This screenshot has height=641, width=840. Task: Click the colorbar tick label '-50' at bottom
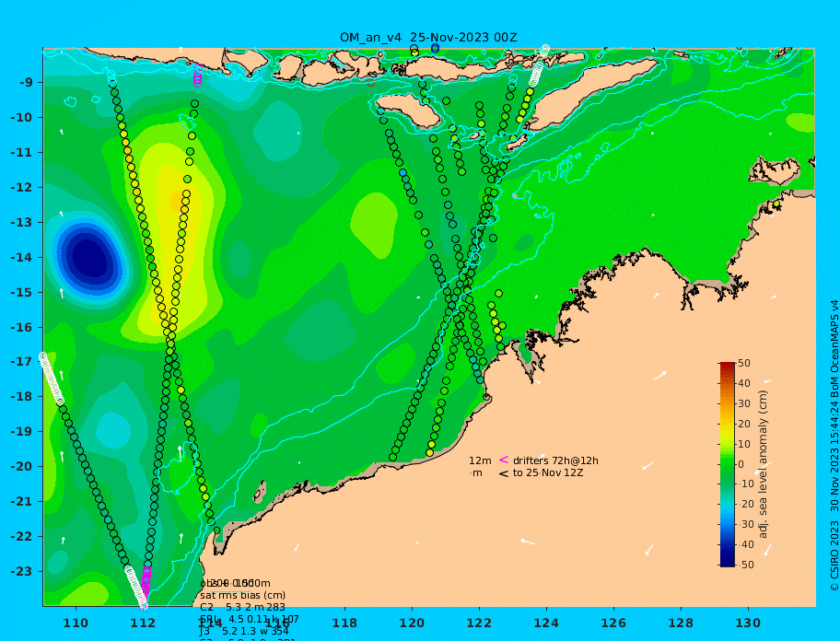coord(746,565)
